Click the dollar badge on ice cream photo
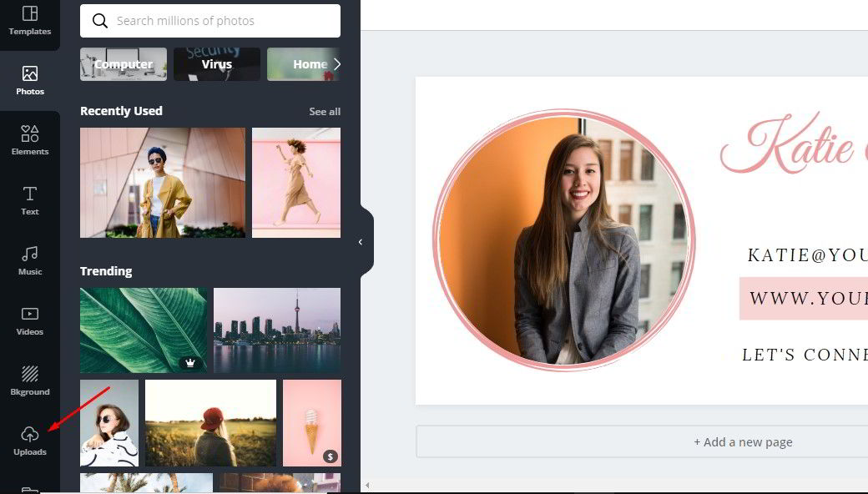Screen dimensions: 868x494 tap(330, 456)
